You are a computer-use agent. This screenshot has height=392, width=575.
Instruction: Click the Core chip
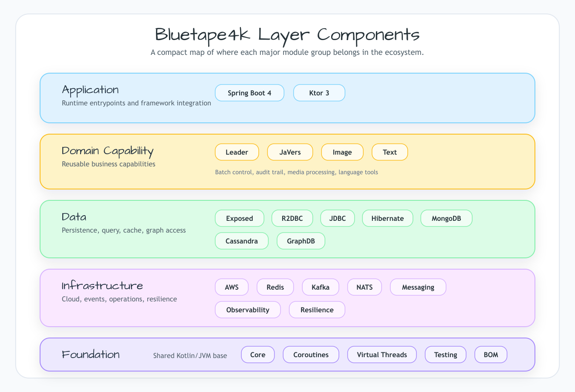(x=258, y=355)
